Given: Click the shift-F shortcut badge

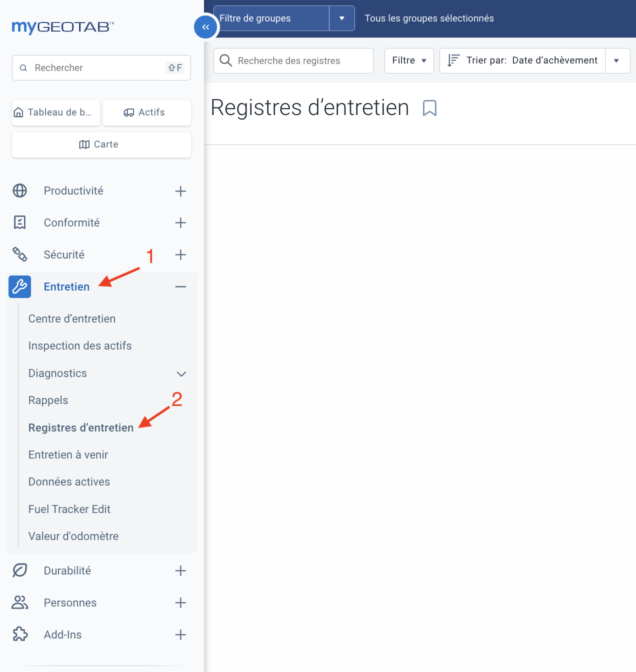Looking at the screenshot, I should click(x=175, y=67).
